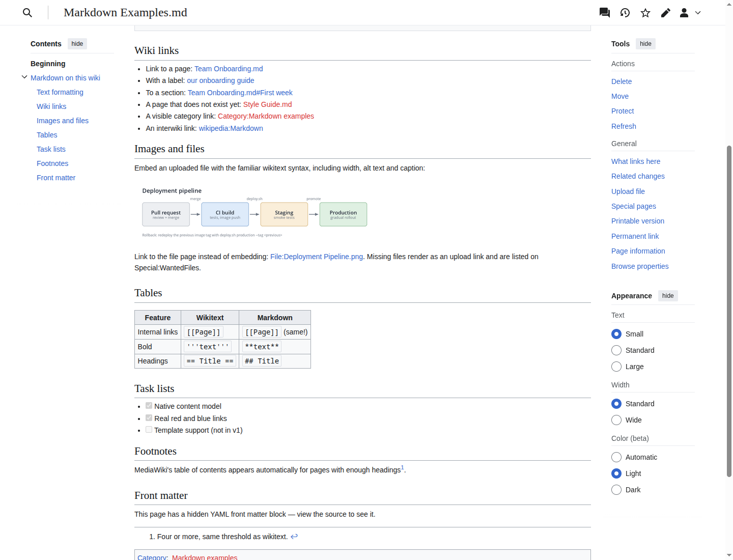Open Related changes
The image size is (733, 560).
pos(638,176)
